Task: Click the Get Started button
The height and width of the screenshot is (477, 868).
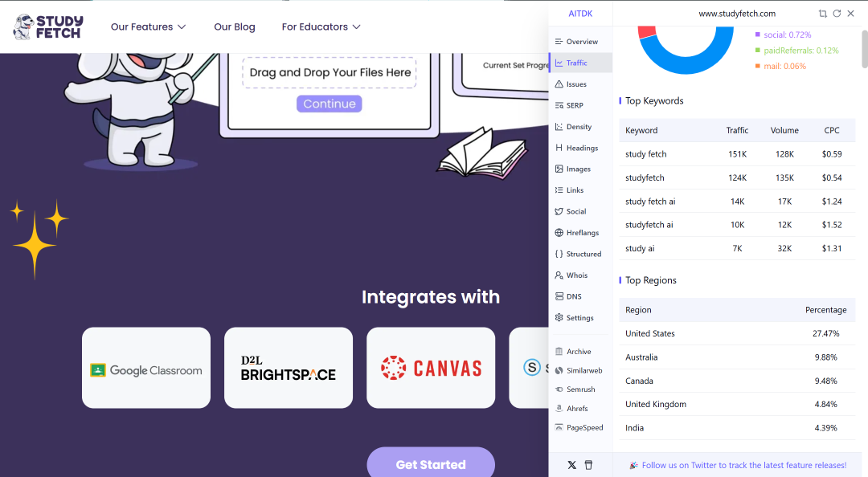Action: 431,463
